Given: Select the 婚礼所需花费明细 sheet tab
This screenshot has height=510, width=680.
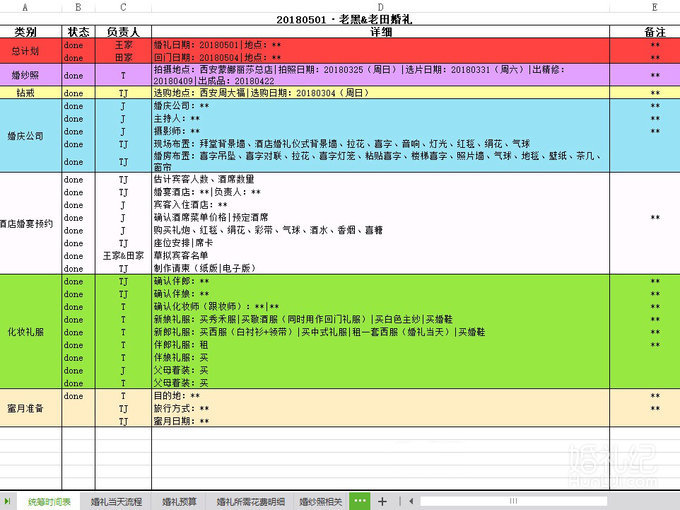Looking at the screenshot, I should (x=251, y=501).
